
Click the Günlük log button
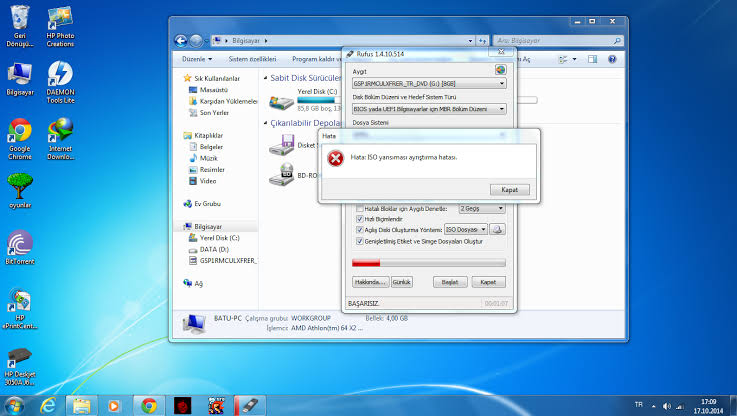401,282
